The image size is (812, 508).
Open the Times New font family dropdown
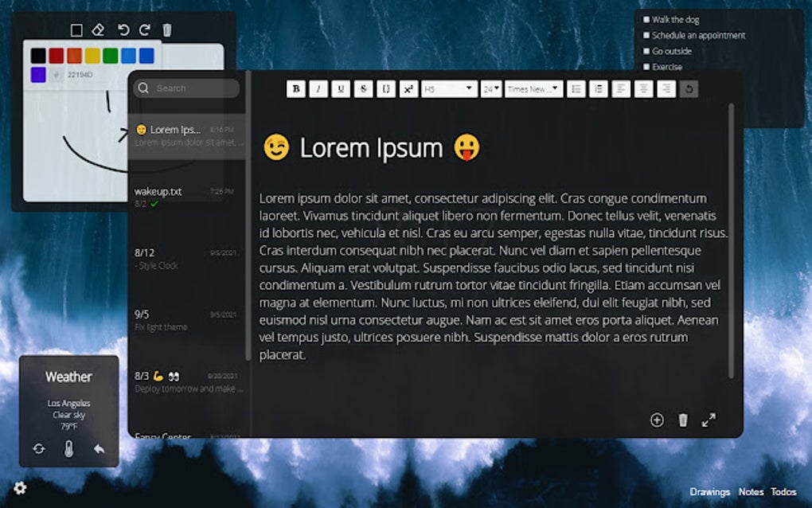[532, 88]
